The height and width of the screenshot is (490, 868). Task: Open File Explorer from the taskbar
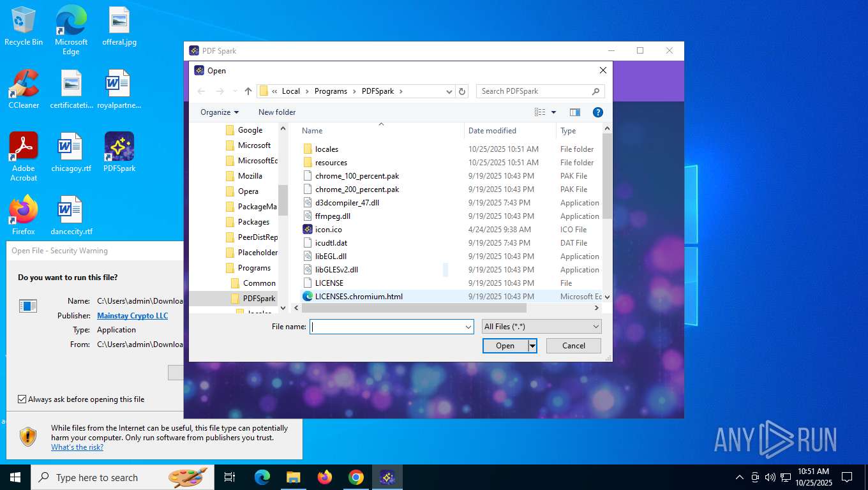click(x=293, y=477)
